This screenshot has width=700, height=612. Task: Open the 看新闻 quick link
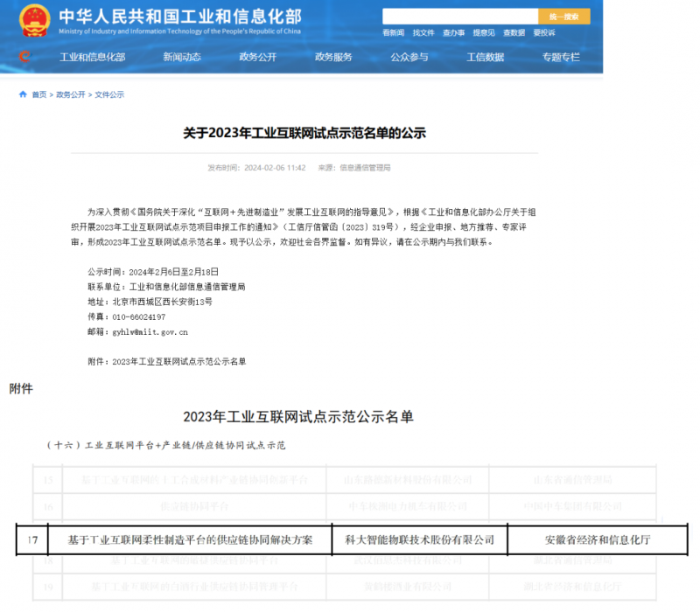[393, 32]
